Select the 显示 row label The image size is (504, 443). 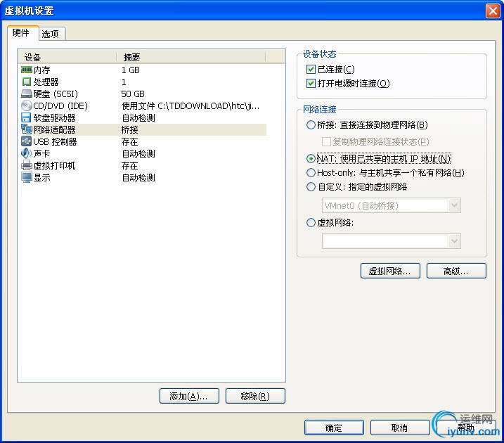pyautogui.click(x=41, y=177)
